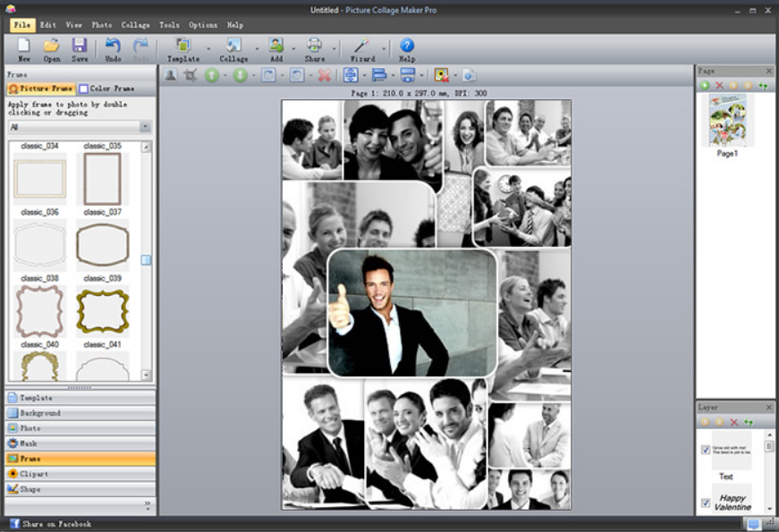The width and height of the screenshot is (779, 532).
Task: Open the View menu
Action: click(x=74, y=25)
